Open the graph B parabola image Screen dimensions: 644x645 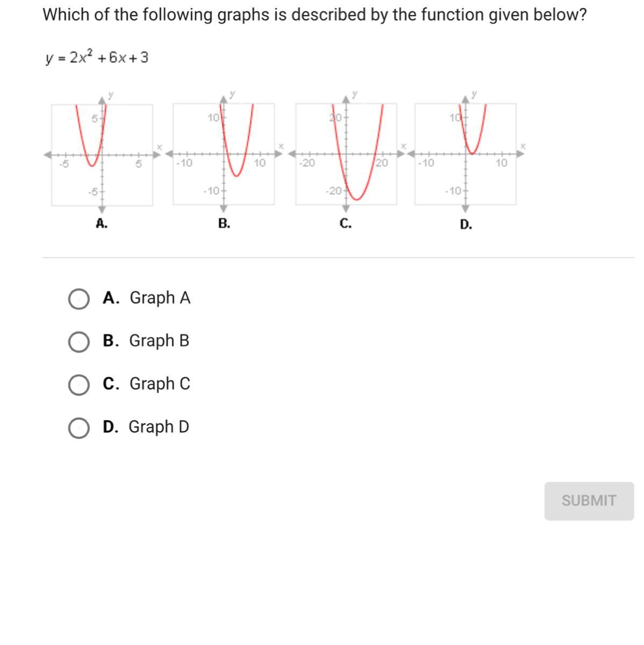pos(224,154)
